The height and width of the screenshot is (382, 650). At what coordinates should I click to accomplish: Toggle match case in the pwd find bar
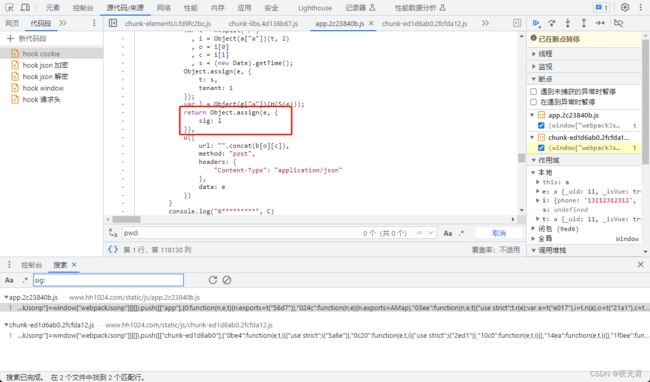click(x=448, y=233)
